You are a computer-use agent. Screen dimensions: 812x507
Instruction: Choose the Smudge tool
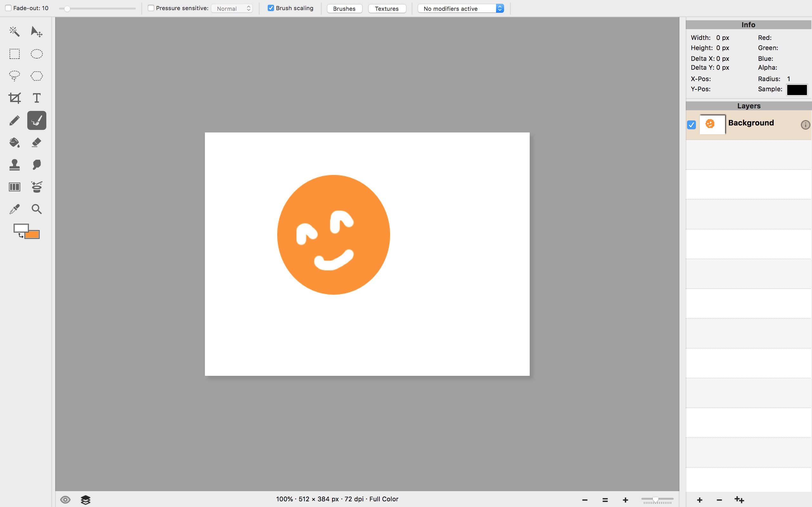[x=36, y=165]
